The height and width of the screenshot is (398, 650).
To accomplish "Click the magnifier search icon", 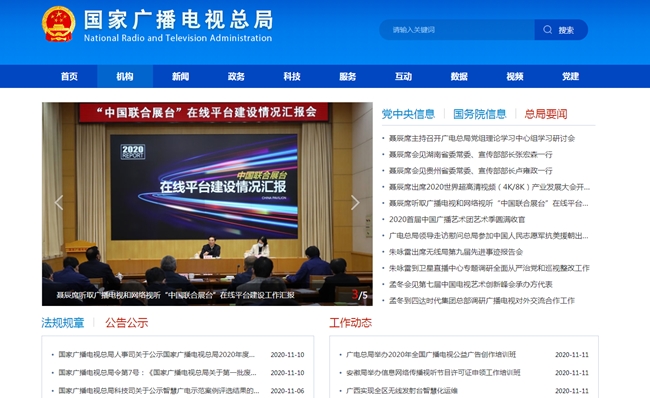I will [548, 30].
